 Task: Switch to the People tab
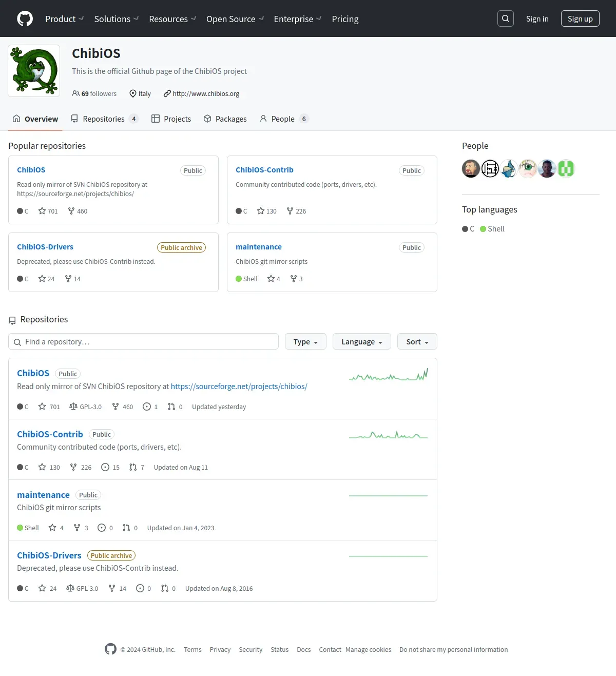tap(284, 119)
